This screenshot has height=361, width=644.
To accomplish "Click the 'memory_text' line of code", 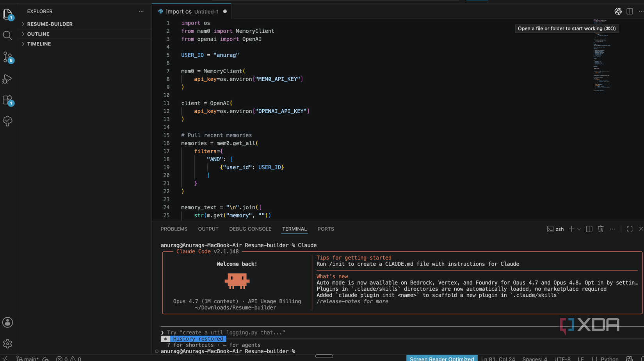I will [221, 207].
